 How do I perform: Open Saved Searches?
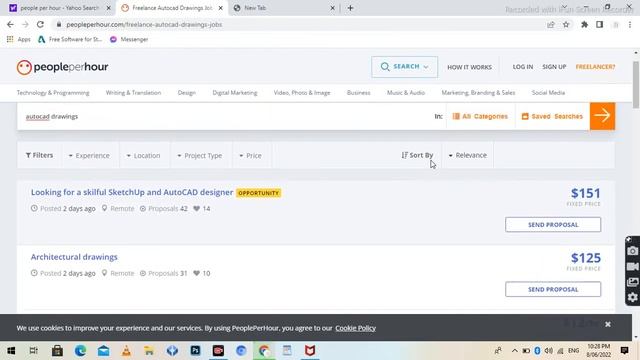(552, 116)
